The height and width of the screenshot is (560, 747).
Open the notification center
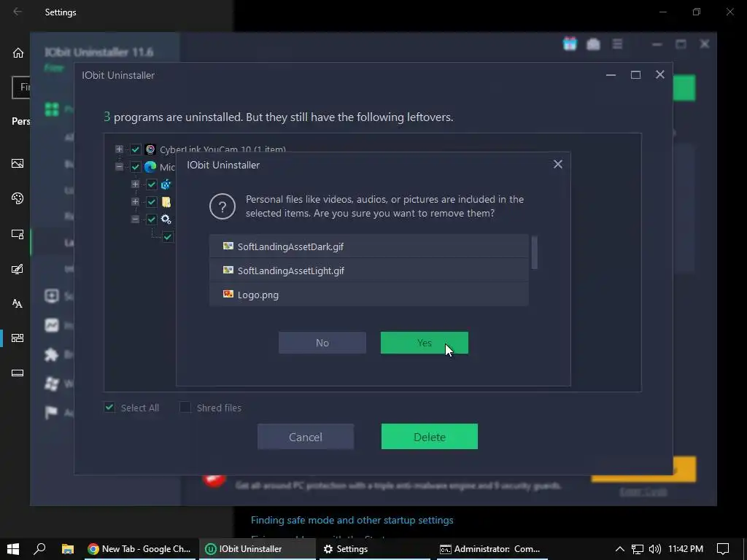click(x=723, y=549)
